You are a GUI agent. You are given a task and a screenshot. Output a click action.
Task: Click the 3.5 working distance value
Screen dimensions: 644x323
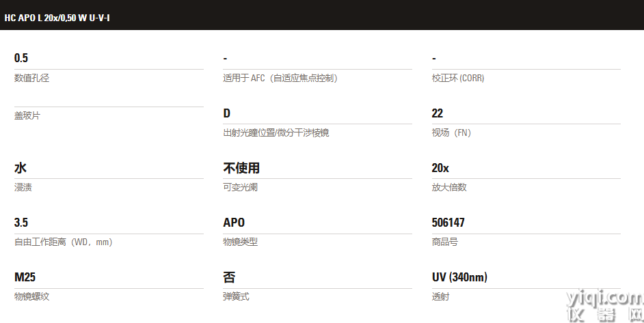tap(21, 223)
